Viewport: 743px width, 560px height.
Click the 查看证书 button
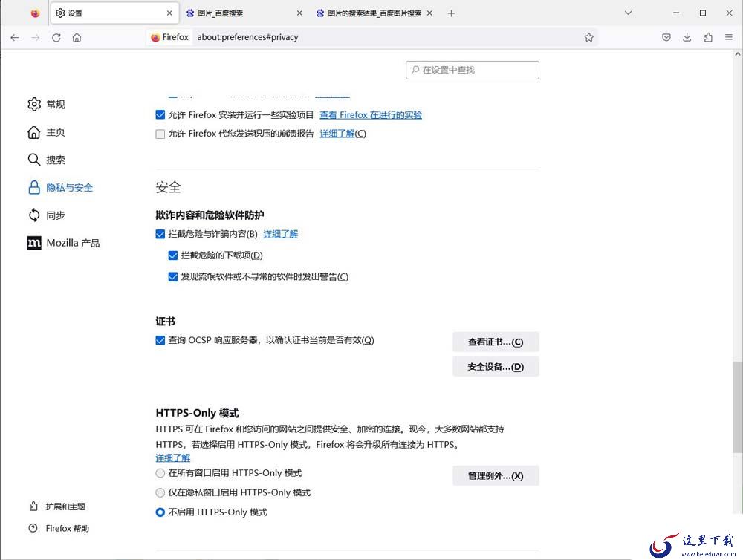tap(496, 342)
